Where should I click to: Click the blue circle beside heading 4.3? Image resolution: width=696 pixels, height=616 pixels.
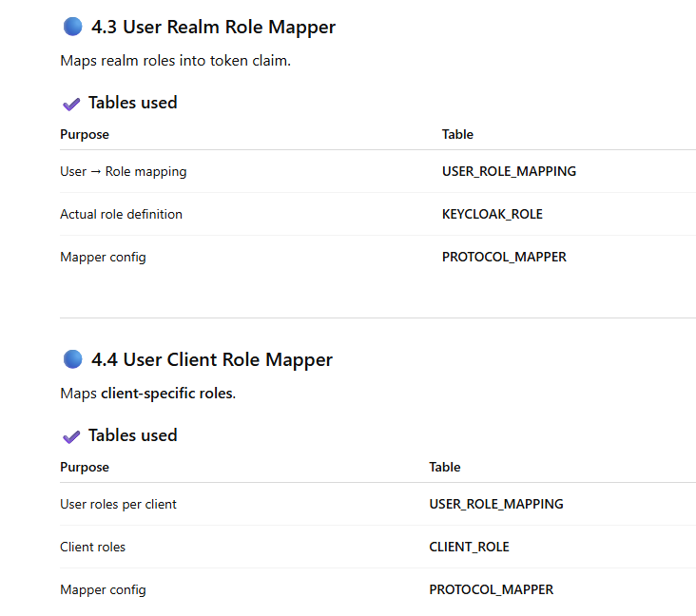pos(72,27)
